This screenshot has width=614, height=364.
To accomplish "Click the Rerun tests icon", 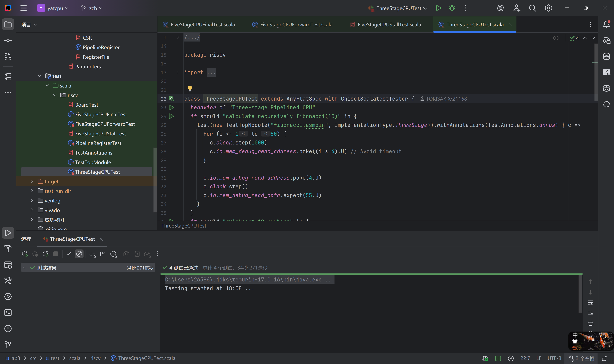I will pos(25,254).
